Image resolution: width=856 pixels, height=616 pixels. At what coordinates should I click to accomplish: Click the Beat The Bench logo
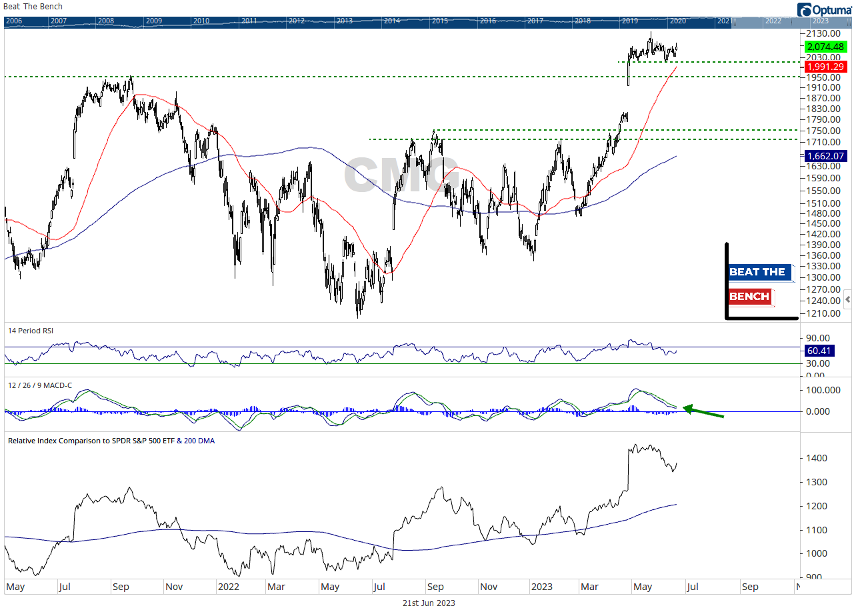click(761, 282)
